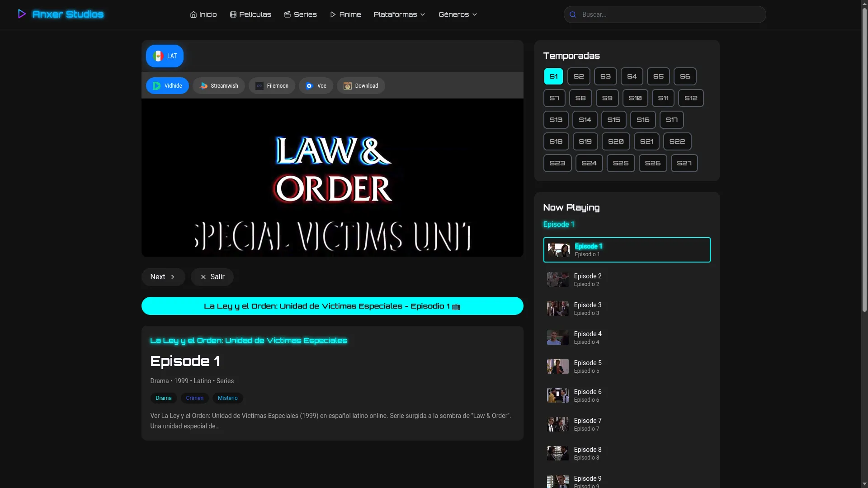This screenshot has height=488, width=868.
Task: Select season S8
Action: tap(580, 98)
